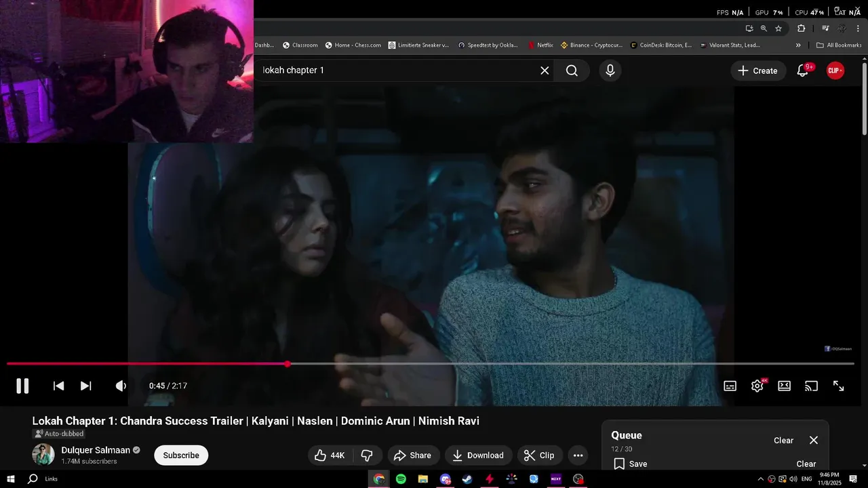Open Steam from taskbar
Screen dimensions: 868x488
click(467, 479)
